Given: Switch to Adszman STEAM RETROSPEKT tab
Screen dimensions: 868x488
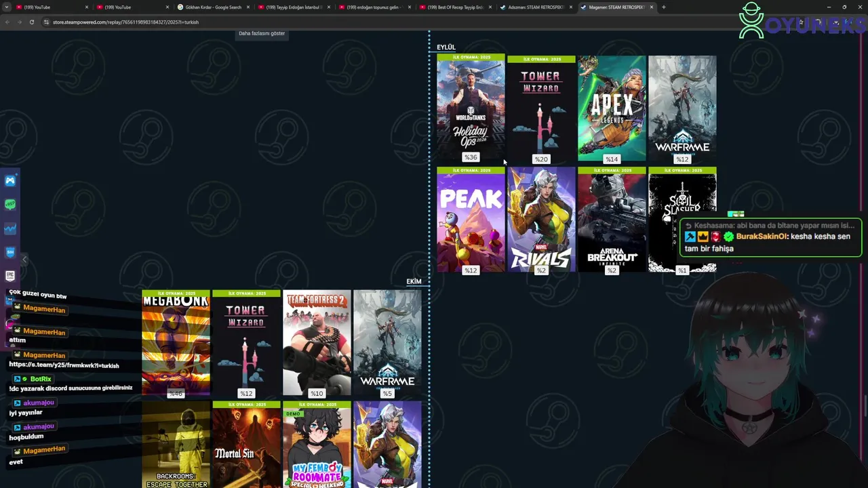Looking at the screenshot, I should click(x=535, y=7).
